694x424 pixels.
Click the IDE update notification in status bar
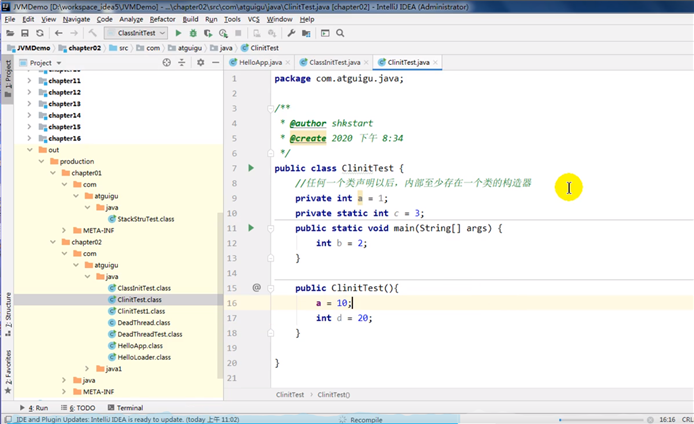point(127,420)
